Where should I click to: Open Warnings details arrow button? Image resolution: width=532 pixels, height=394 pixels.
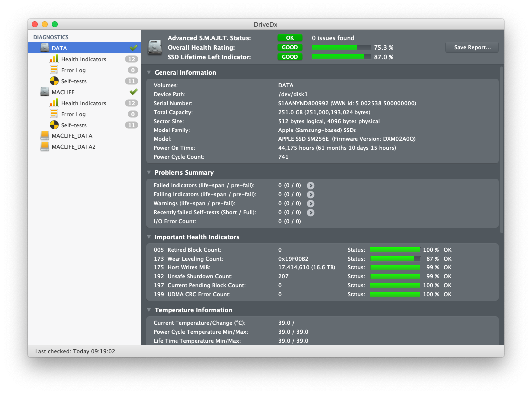point(310,204)
